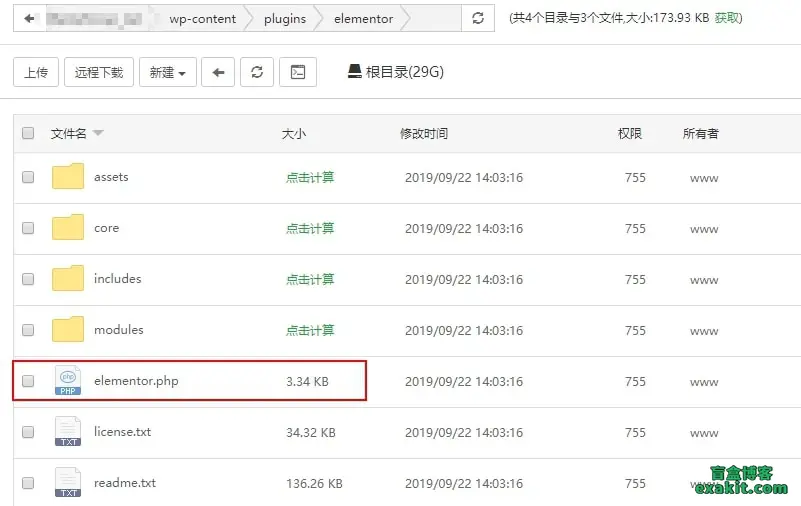Click the 根目录(29G) disk entry
The width and height of the screenshot is (801, 506).
click(395, 72)
